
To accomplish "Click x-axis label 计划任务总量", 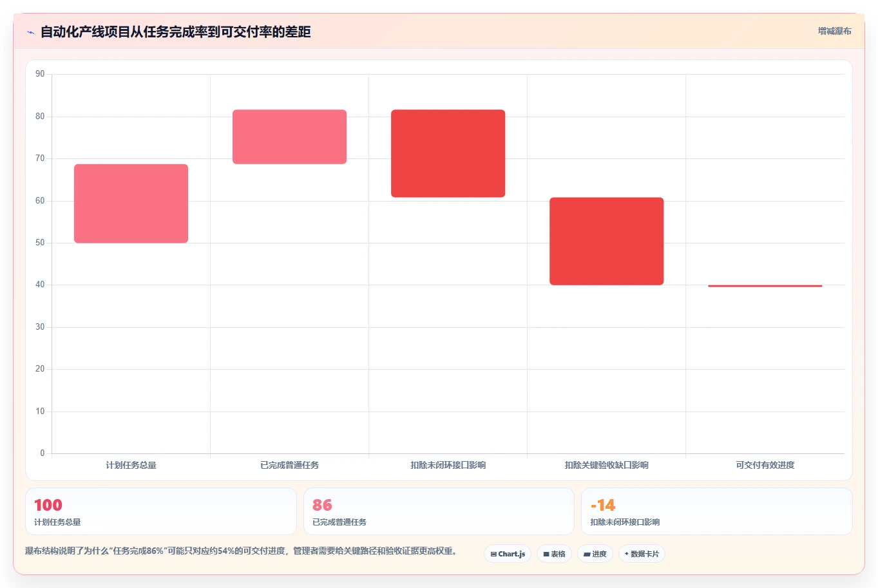I will click(131, 465).
